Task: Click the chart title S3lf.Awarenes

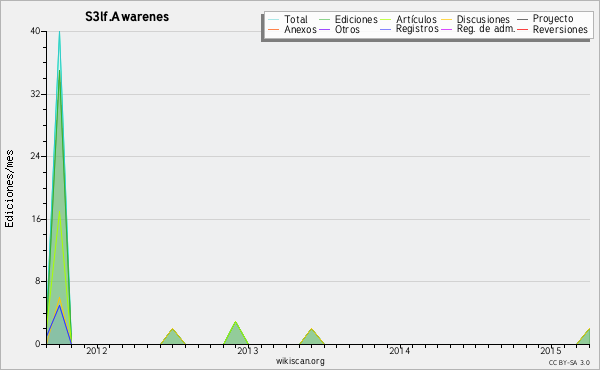Action: click(x=127, y=17)
